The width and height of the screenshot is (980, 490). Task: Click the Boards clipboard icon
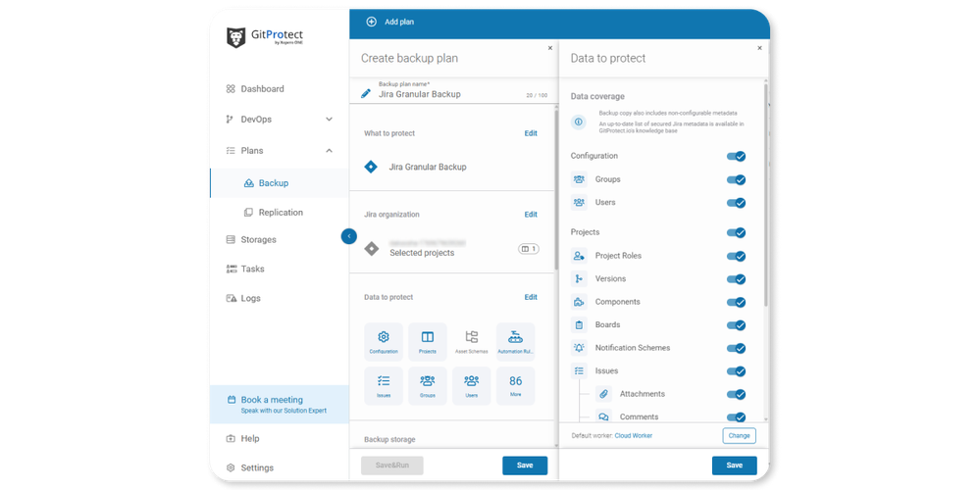(x=579, y=325)
